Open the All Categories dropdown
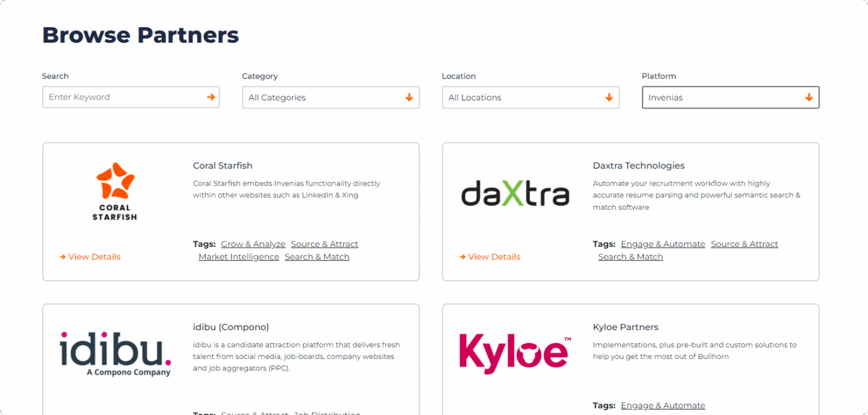The width and height of the screenshot is (868, 415). 331,97
